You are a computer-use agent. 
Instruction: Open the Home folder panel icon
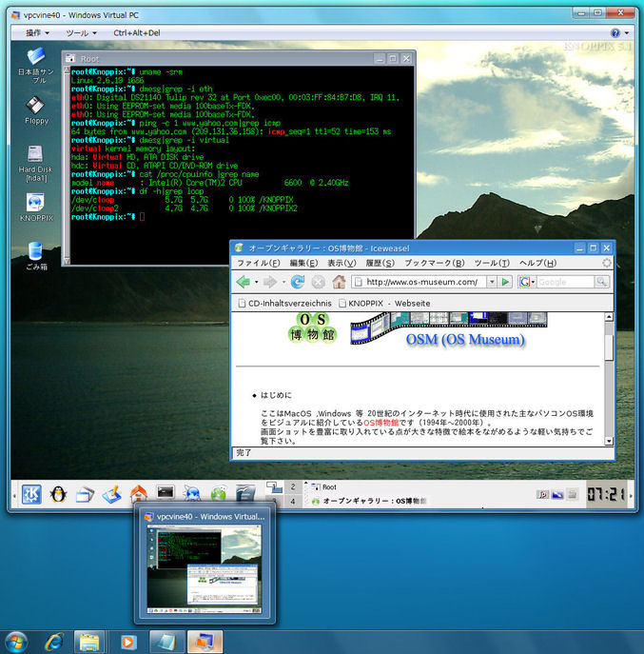[x=138, y=495]
